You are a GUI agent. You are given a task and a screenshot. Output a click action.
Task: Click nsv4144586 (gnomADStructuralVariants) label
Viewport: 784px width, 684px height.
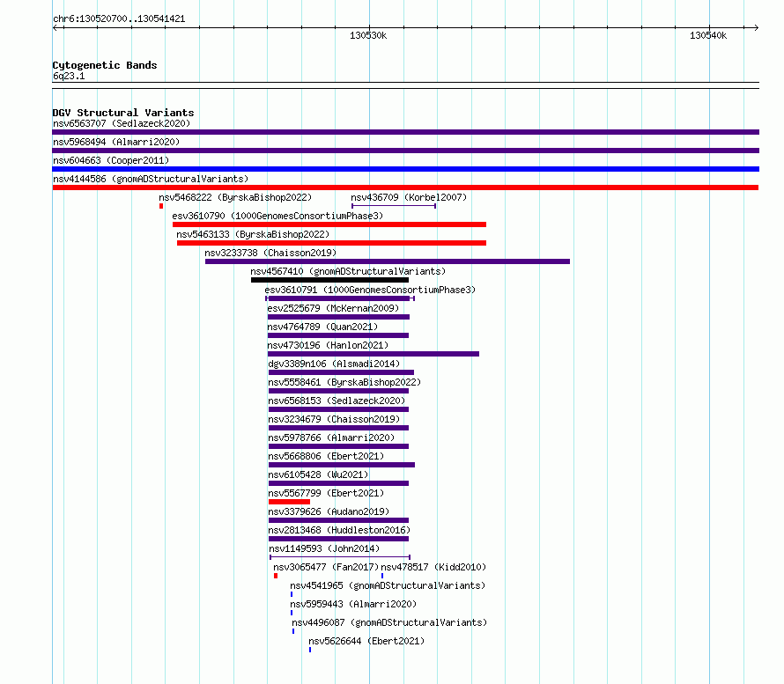[151, 179]
